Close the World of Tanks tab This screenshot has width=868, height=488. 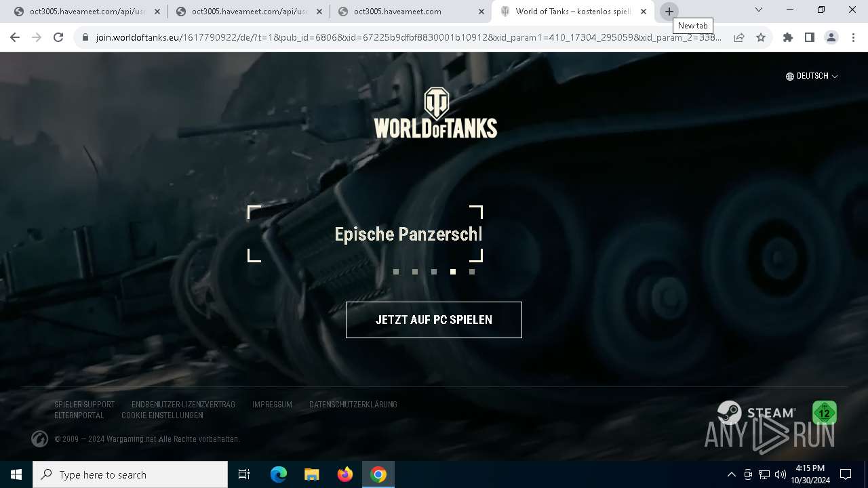644,12
